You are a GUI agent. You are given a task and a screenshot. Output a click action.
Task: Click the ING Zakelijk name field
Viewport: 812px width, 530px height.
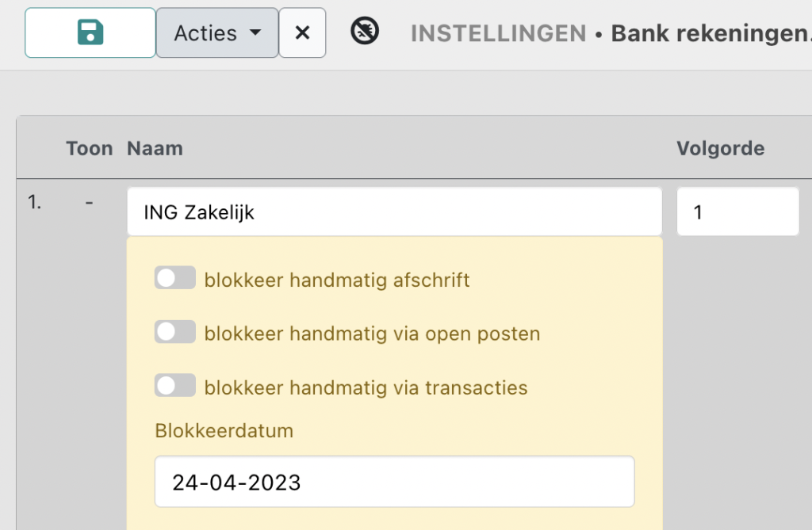click(x=394, y=211)
